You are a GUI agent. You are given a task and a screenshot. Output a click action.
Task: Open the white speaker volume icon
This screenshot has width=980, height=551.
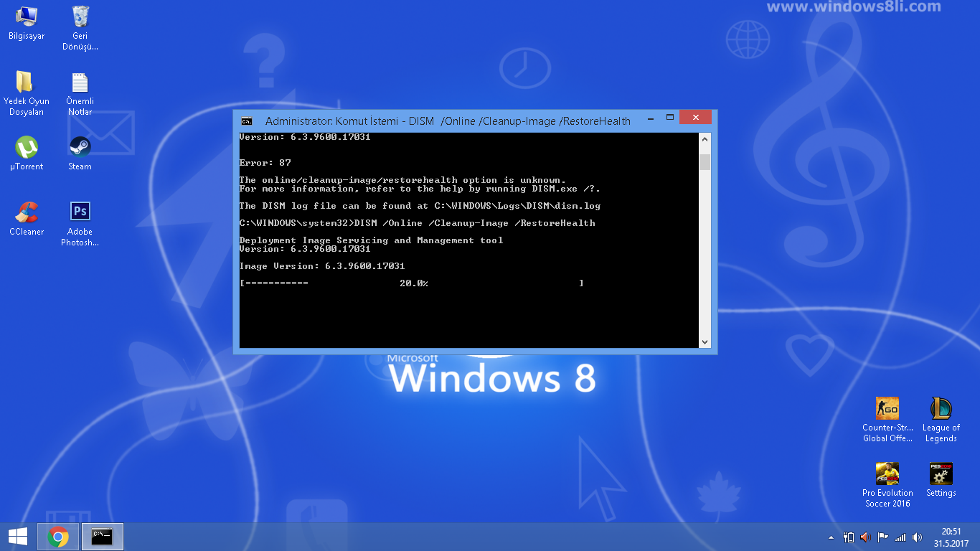[918, 537]
